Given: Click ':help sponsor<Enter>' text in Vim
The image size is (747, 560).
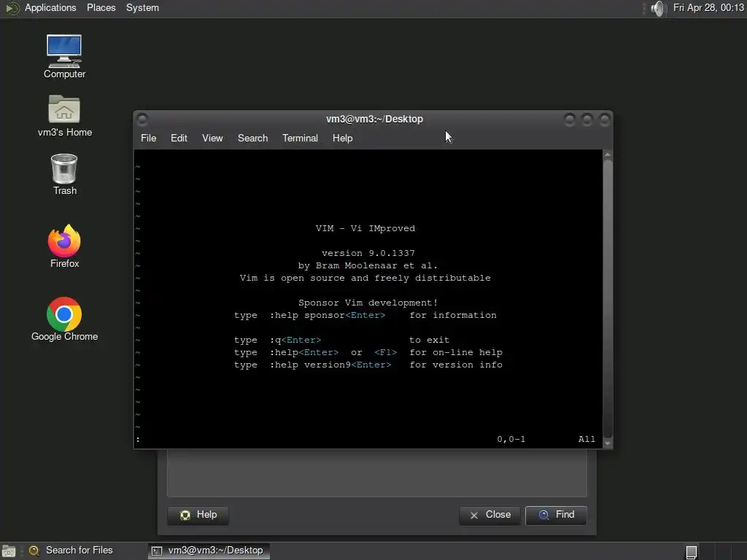Looking at the screenshot, I should coord(328,315).
